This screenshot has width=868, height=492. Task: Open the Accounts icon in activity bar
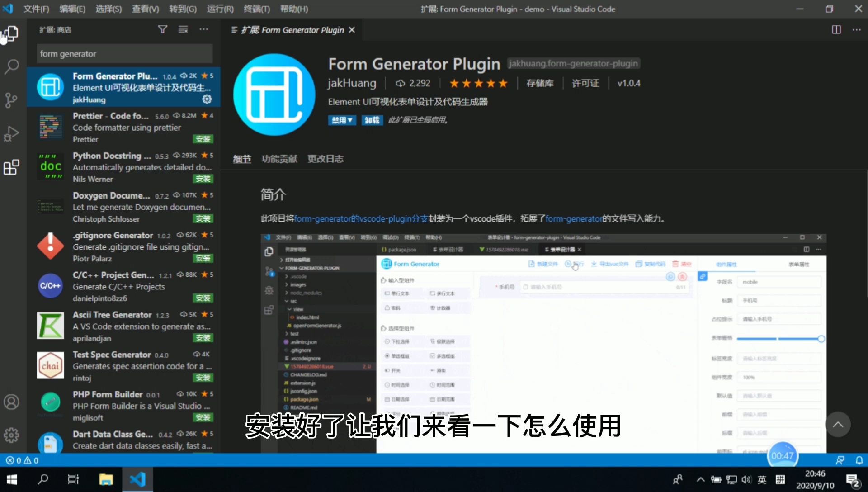coord(11,402)
